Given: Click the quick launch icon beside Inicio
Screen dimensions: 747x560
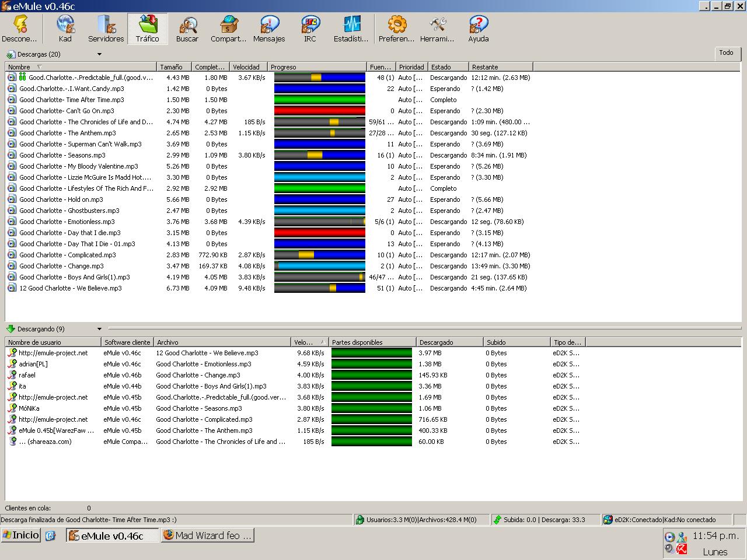Looking at the screenshot, I should [51, 535].
